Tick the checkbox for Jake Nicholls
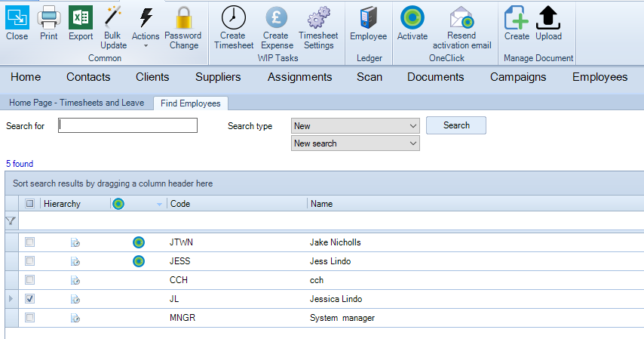Screen dimensions: 644x339 click(29, 242)
